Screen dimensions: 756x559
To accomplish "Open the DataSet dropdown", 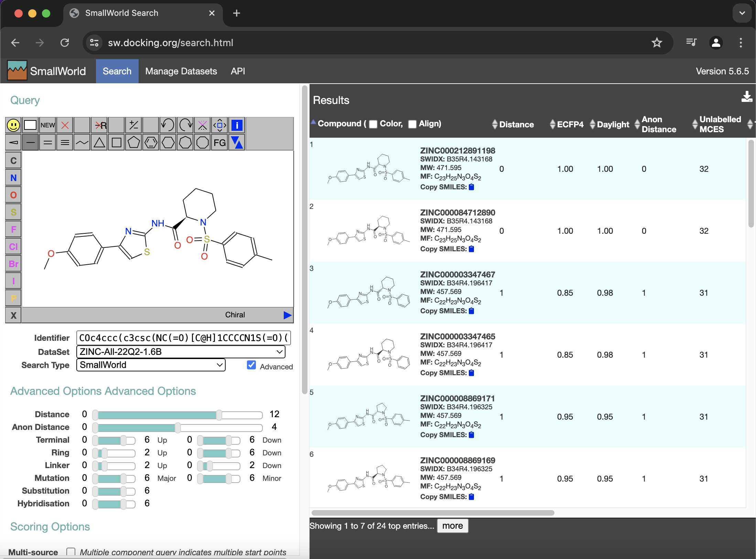I will (181, 352).
